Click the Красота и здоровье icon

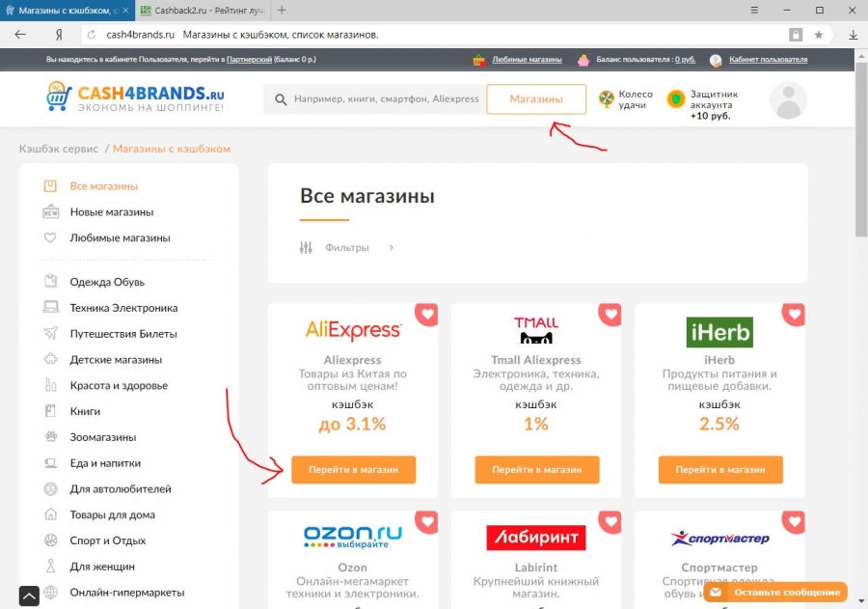tap(50, 384)
